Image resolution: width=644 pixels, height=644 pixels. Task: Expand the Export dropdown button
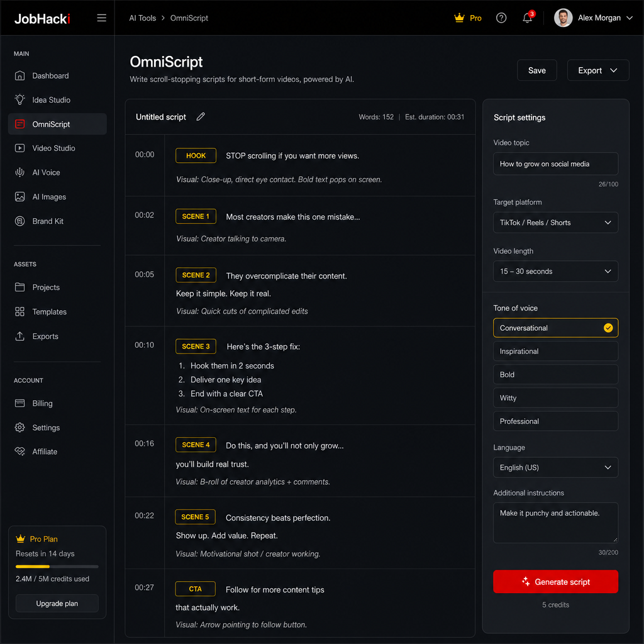pos(597,70)
